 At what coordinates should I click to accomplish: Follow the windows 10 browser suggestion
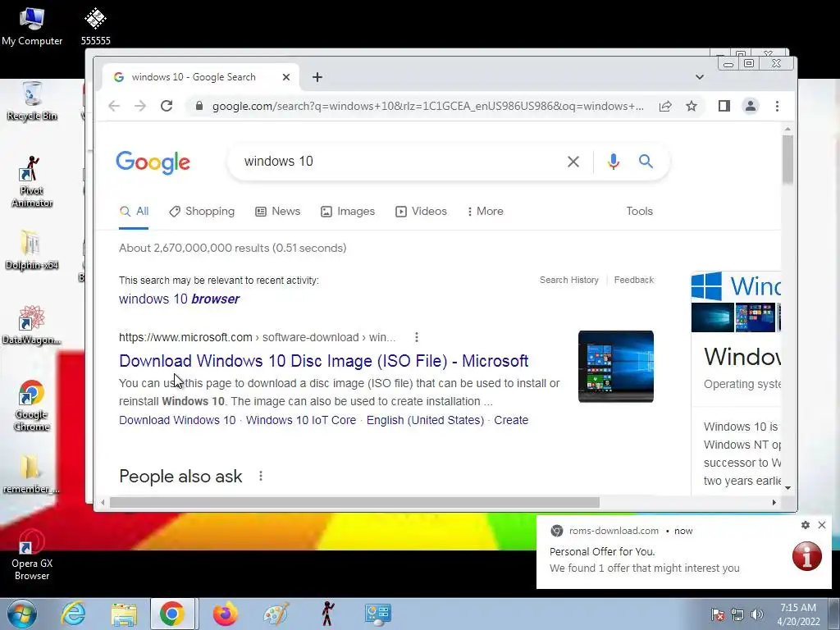click(x=179, y=299)
